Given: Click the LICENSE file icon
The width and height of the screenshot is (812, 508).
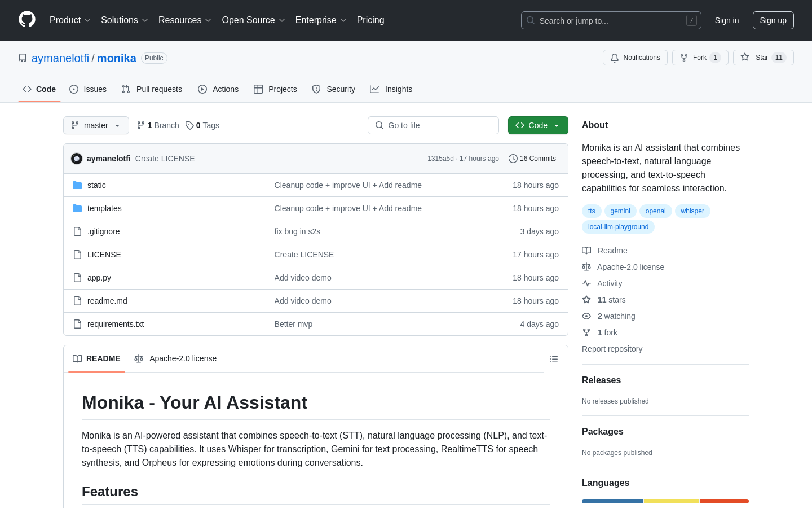Looking at the screenshot, I should [x=77, y=255].
